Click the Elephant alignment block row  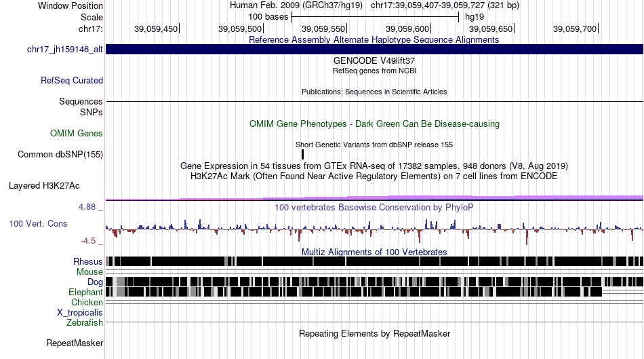click(x=354, y=292)
